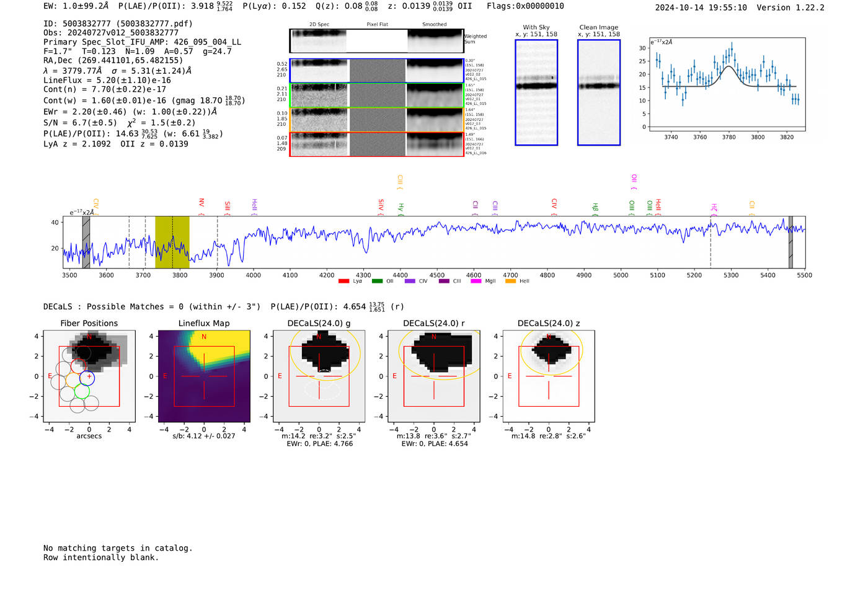The height and width of the screenshot is (591, 868).
Task: Select the Weighted Sum 2D spectrum strip
Action: tap(376, 41)
